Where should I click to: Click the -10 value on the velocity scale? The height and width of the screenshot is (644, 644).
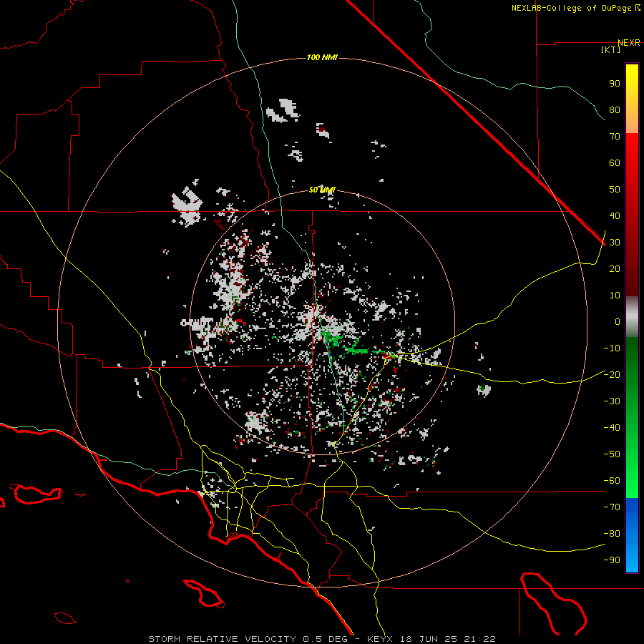tap(612, 348)
